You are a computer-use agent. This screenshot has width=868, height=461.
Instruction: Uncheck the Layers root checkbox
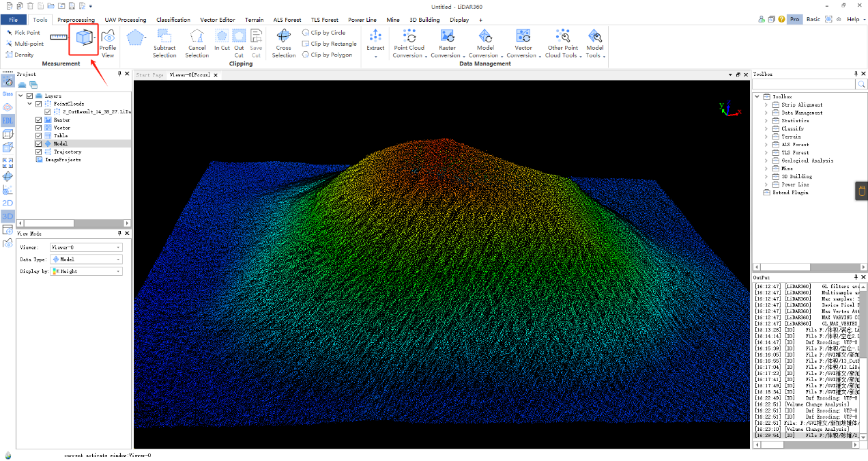tap(29, 96)
